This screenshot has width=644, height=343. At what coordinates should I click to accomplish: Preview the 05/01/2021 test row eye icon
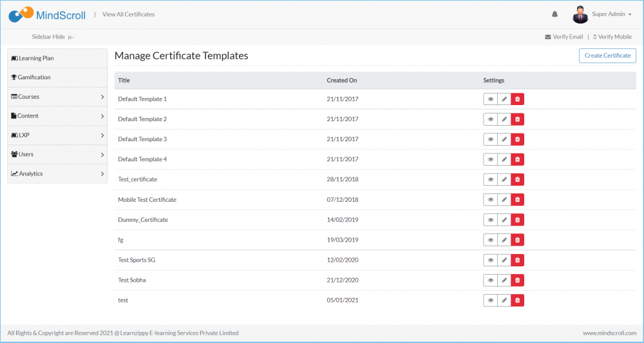490,300
